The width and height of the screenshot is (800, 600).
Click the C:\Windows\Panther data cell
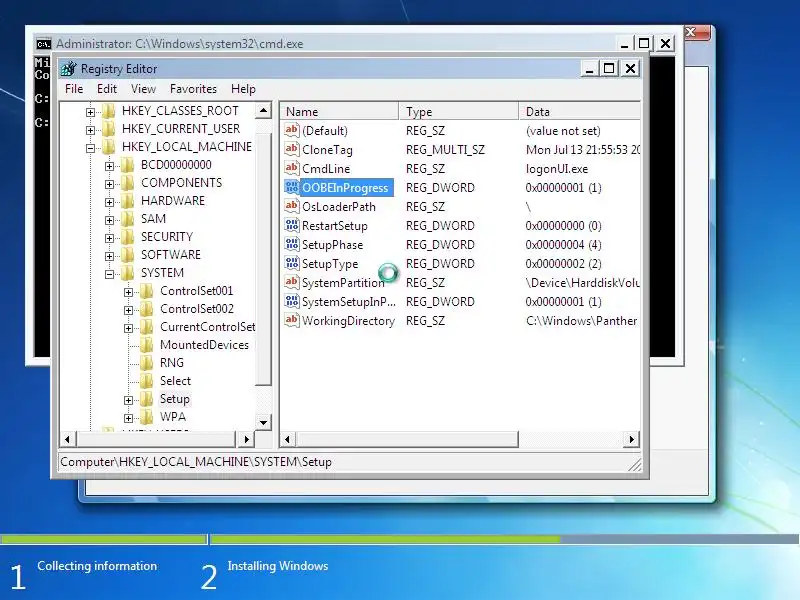pyautogui.click(x=581, y=320)
